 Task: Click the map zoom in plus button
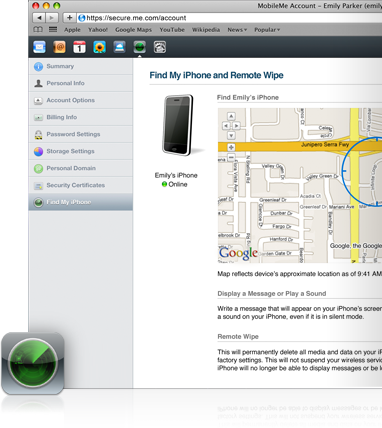pos(231,147)
